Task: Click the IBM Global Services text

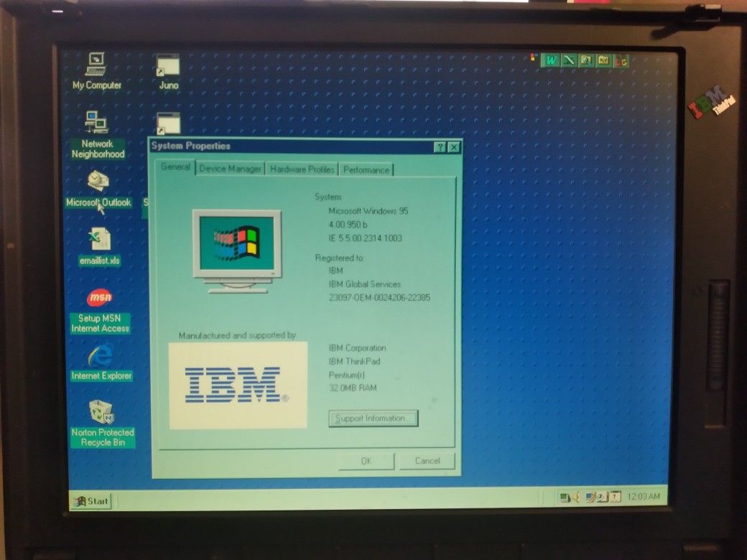Action: point(364,284)
